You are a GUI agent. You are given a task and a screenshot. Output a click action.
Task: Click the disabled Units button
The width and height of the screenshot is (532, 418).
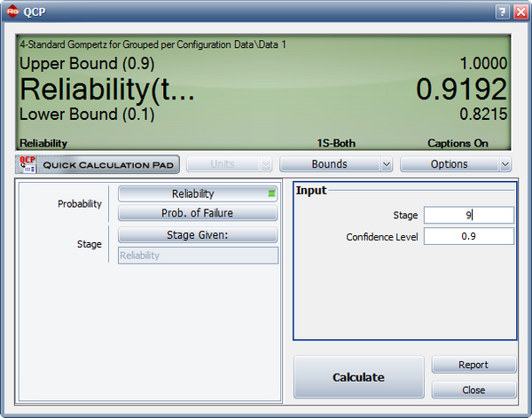223,164
